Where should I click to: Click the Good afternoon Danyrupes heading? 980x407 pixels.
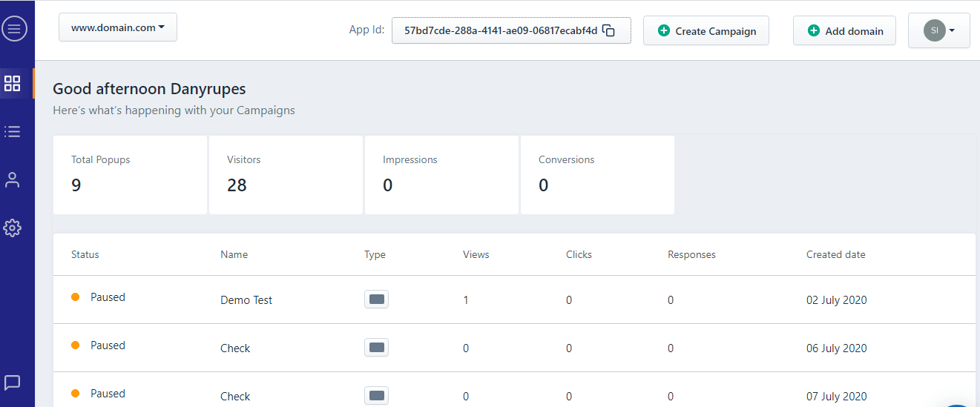point(149,89)
